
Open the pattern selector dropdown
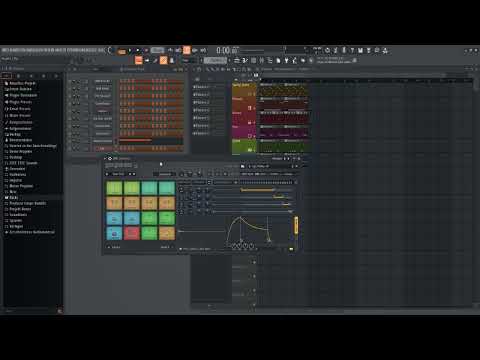coord(216,60)
